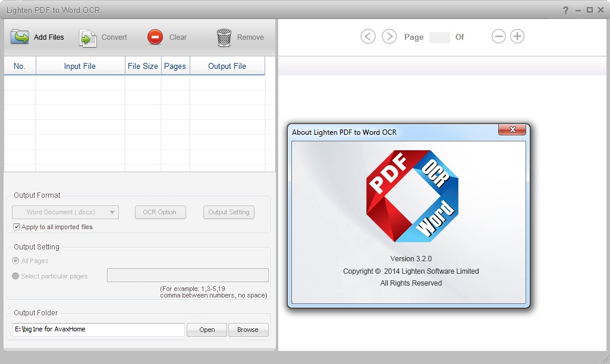Click the All Rights Reserved text
Viewport: 610px width, 364px height.
411,283
